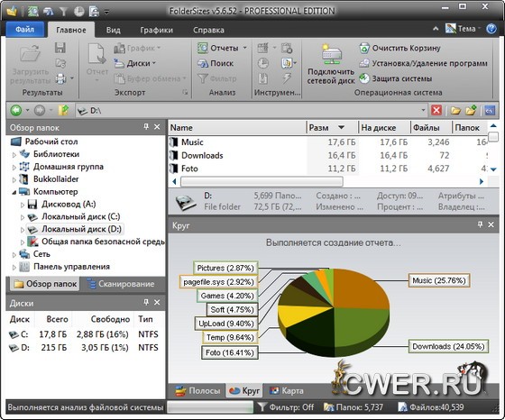The height and width of the screenshot is (420, 505).
Task: Click the scheduler clock icon in Tools
Action: (263, 63)
